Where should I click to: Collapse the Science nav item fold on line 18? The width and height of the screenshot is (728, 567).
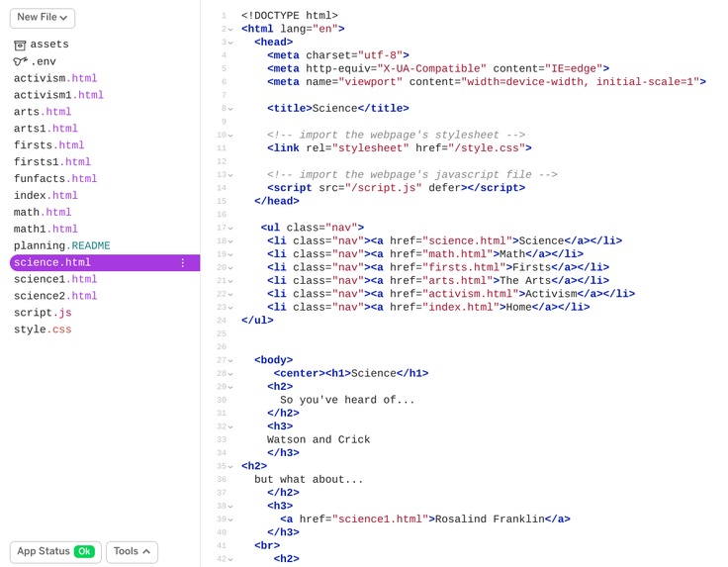230,241
